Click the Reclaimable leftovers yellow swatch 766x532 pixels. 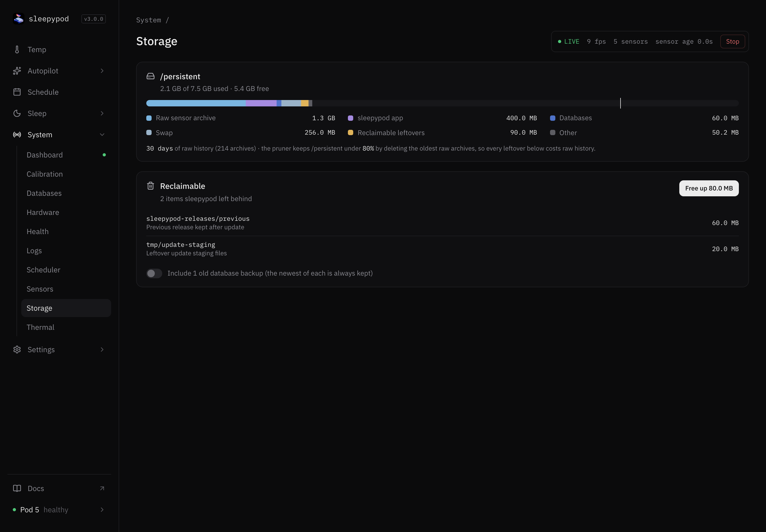click(x=350, y=133)
